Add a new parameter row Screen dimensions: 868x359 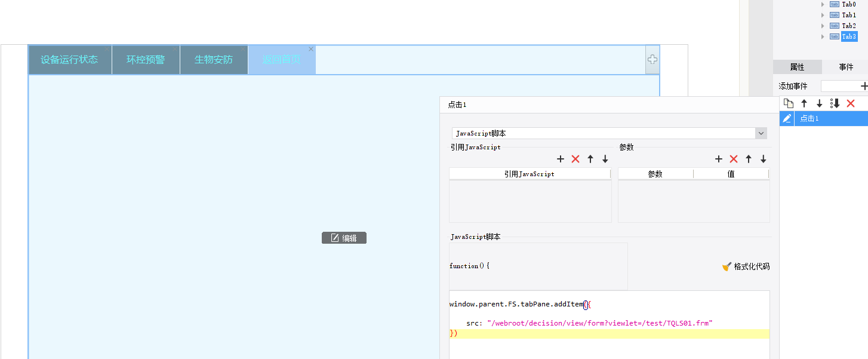click(x=719, y=159)
